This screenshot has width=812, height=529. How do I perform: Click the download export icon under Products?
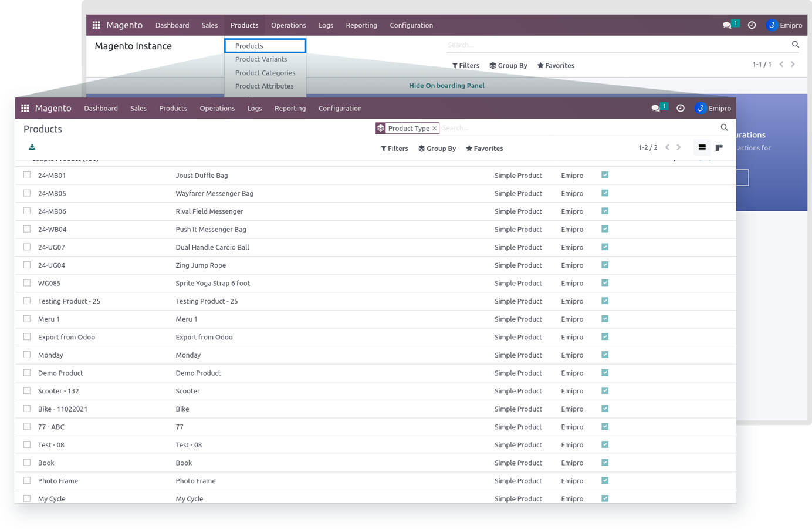tap(32, 147)
